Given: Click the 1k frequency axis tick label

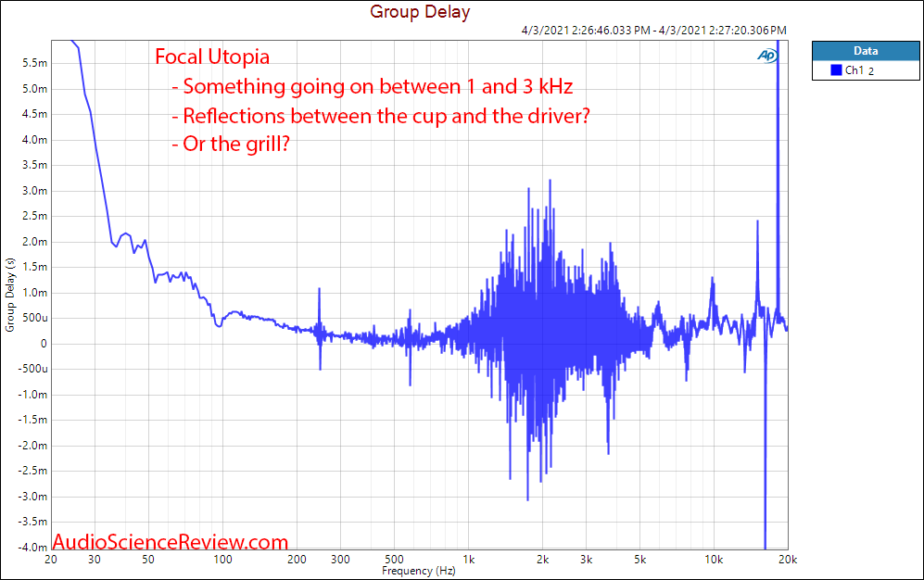Looking at the screenshot, I should pyautogui.click(x=468, y=560).
